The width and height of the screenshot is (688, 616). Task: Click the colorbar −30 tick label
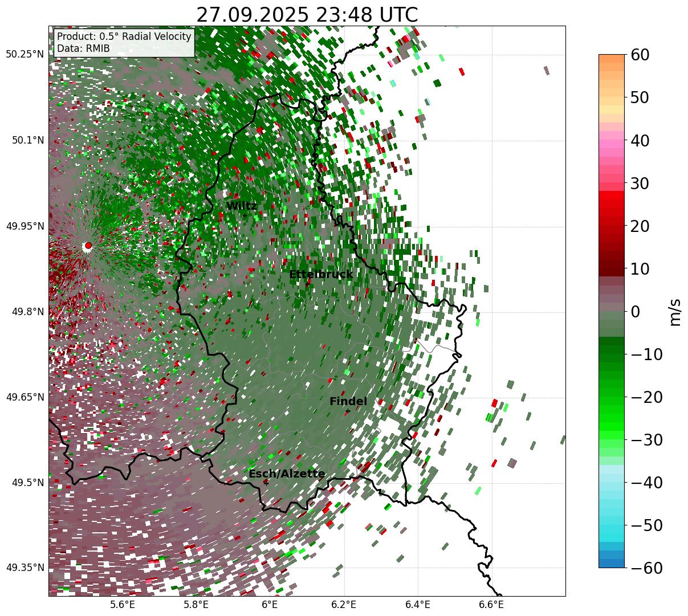tap(646, 440)
